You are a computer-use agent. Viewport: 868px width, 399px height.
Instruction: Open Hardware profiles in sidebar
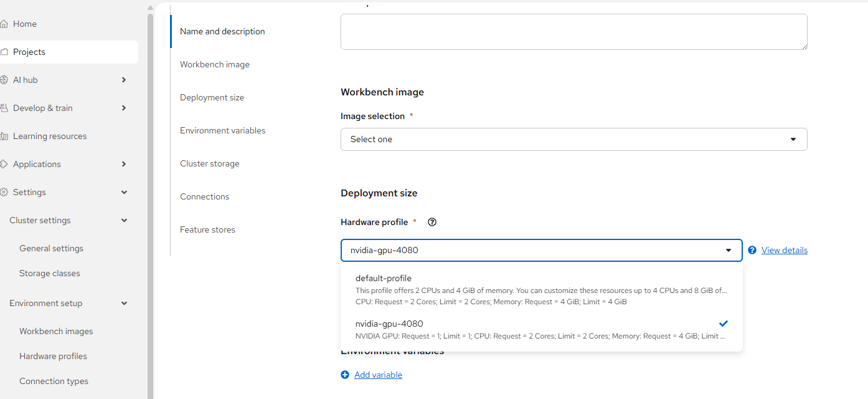coord(53,356)
